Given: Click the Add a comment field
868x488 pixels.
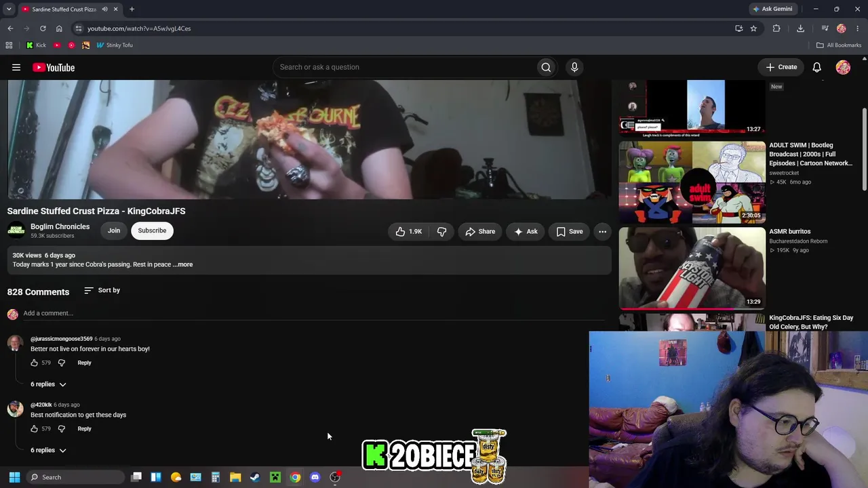Looking at the screenshot, I should 313,313.
